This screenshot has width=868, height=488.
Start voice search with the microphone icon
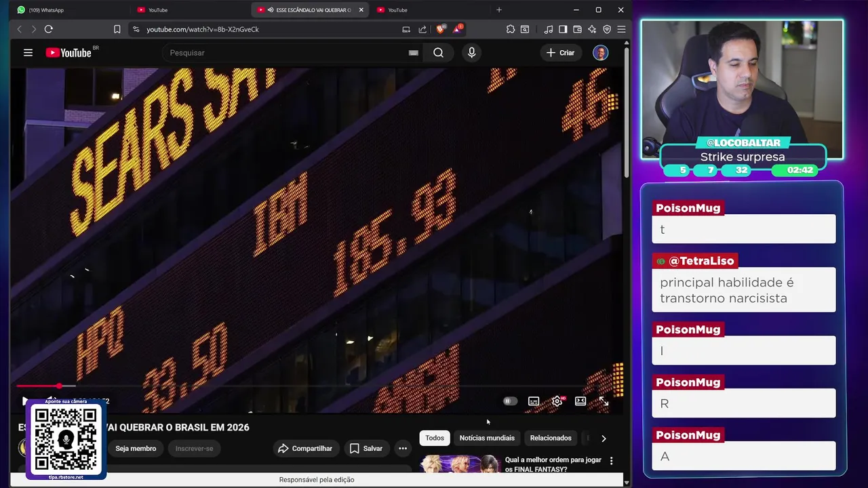pos(472,53)
